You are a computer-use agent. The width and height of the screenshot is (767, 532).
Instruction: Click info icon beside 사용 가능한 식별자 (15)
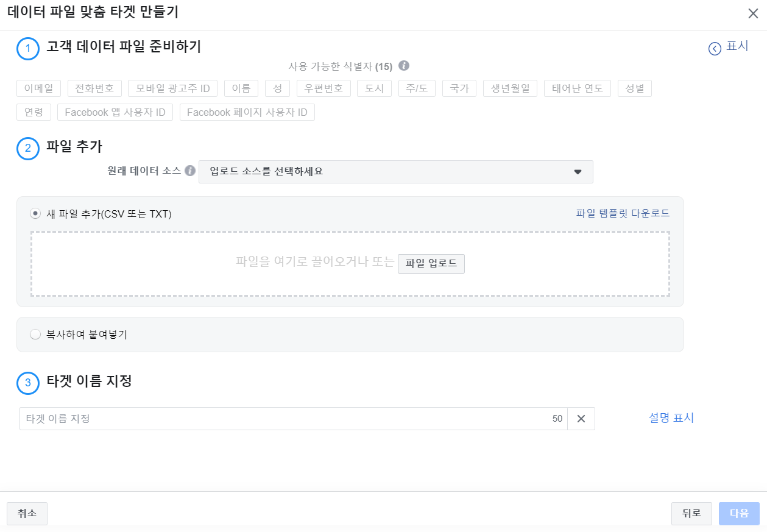click(404, 66)
